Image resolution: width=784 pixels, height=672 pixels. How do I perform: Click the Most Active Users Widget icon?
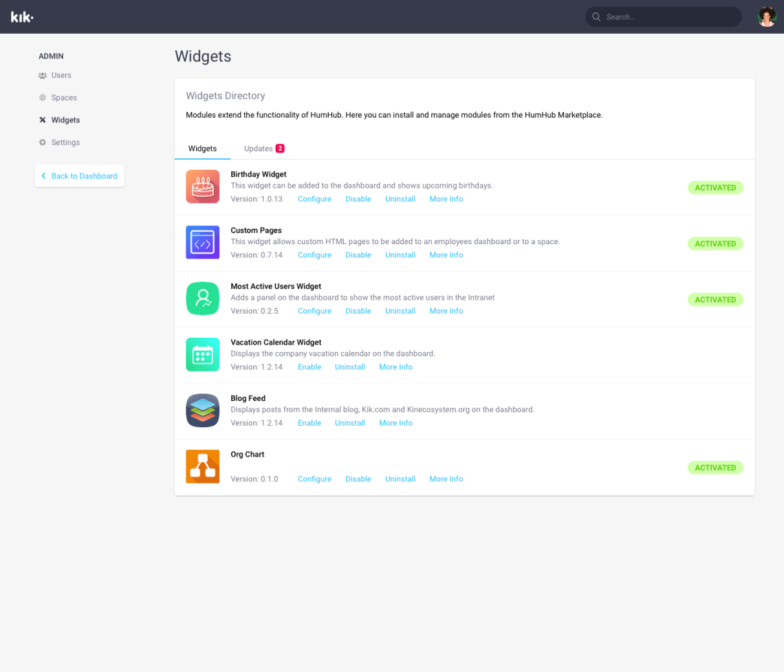[x=202, y=298]
